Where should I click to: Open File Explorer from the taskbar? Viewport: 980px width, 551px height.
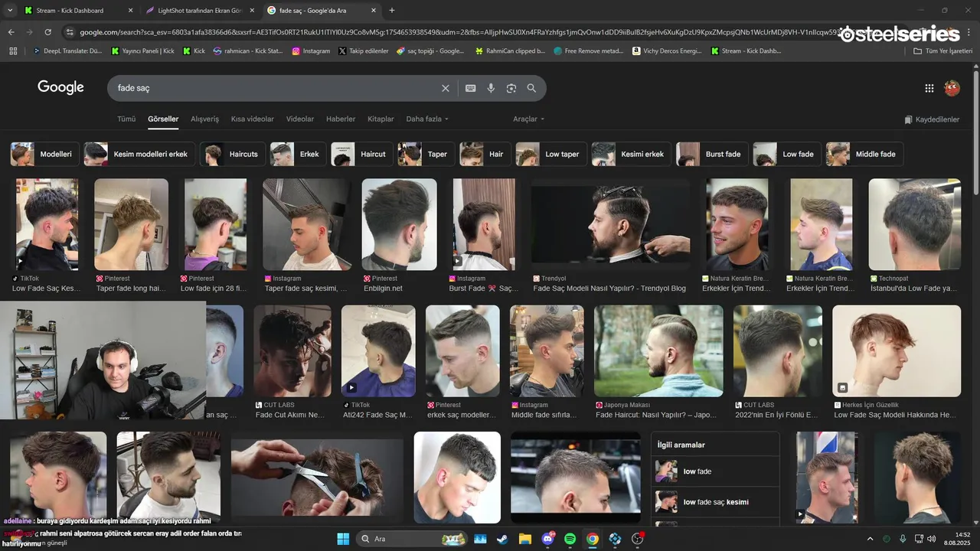[525, 539]
